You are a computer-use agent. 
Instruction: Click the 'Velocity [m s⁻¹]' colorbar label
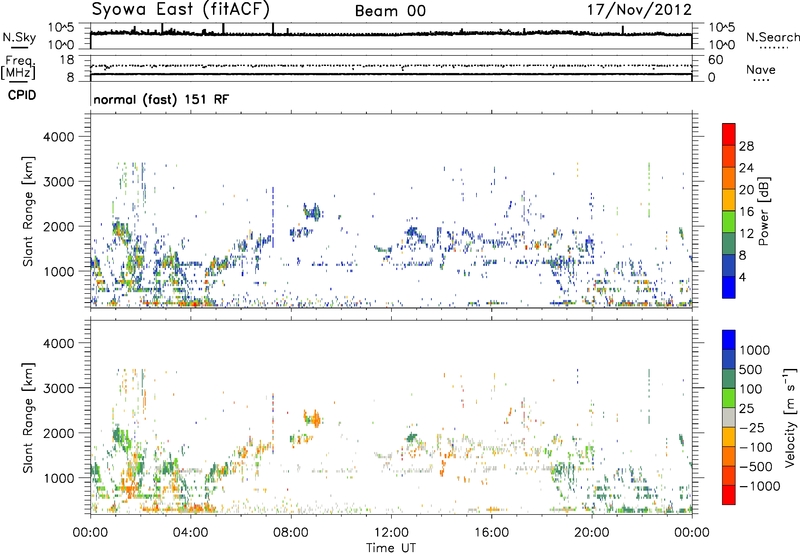click(790, 417)
